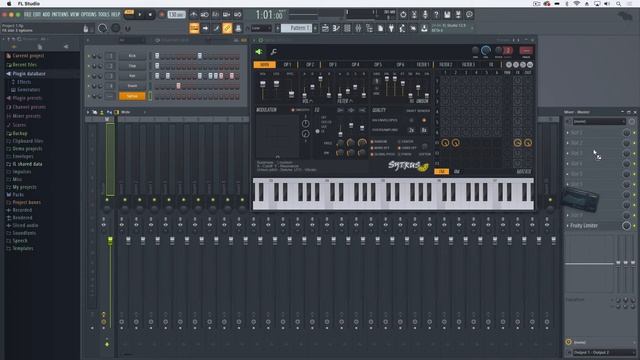Click the help question mark icon
The height and width of the screenshot is (360, 640).
[x=436, y=15]
